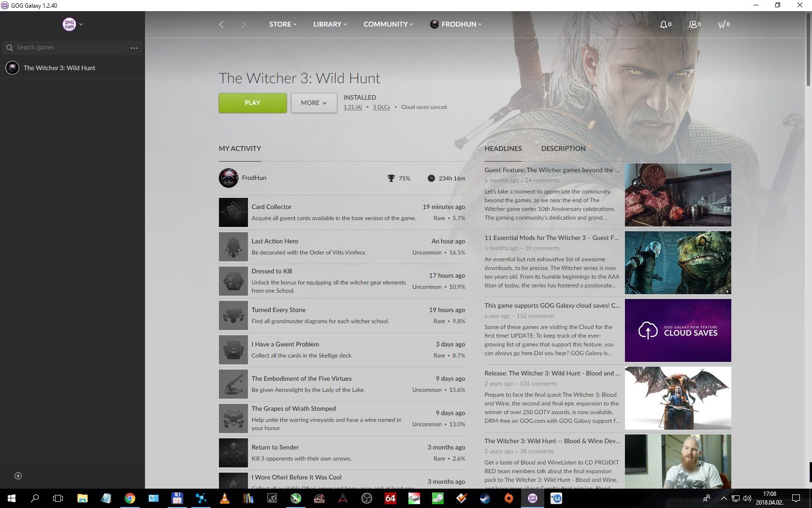Click the 1.31 (A) version link
This screenshot has height=508, width=812.
click(x=352, y=107)
